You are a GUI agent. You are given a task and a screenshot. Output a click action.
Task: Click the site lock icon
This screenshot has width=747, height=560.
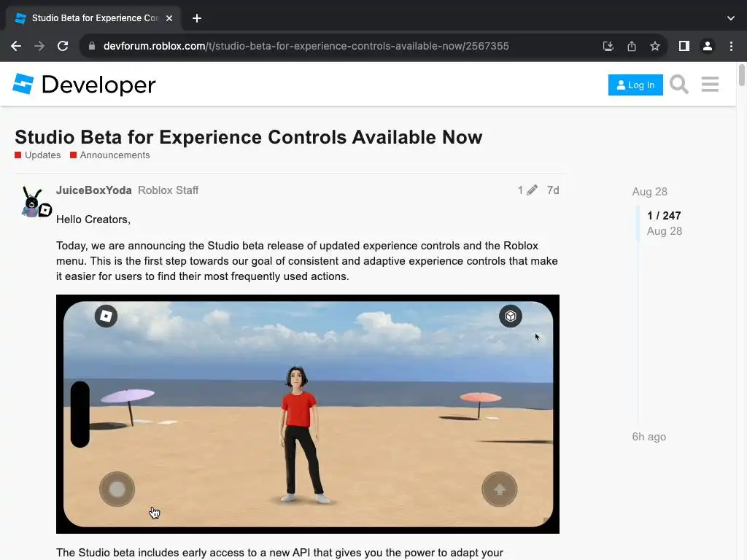(92, 46)
